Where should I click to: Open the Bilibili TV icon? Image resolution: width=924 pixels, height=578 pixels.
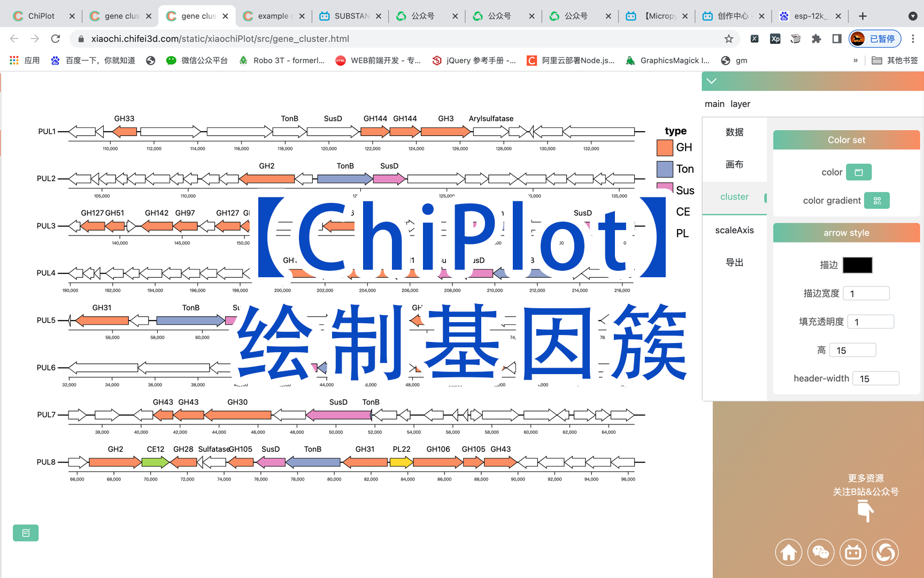[853, 552]
